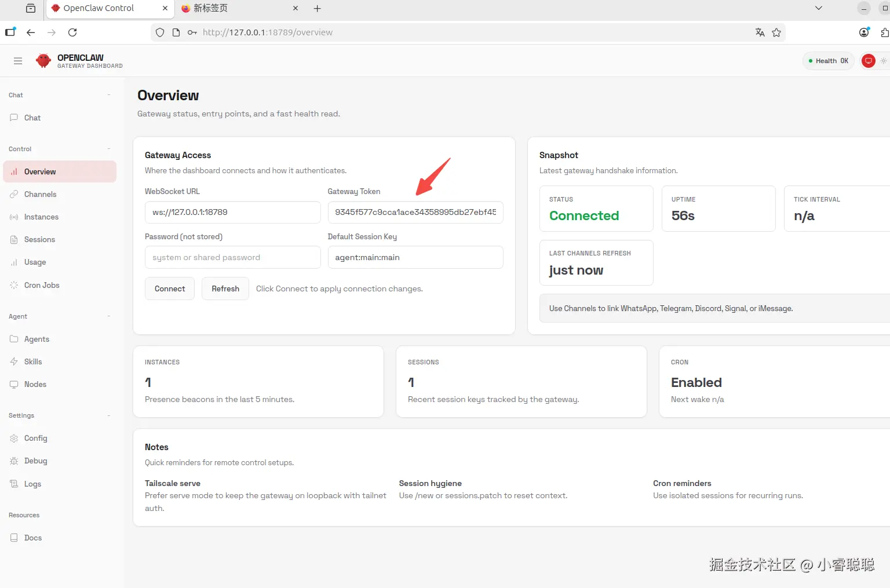
Task: Click the Firefox View icon
Action: tap(31, 8)
